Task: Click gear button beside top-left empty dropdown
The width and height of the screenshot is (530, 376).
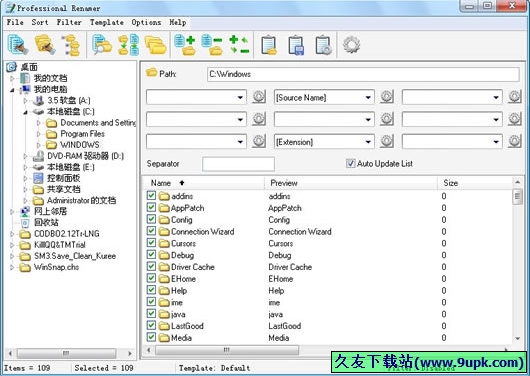Action: pos(259,97)
